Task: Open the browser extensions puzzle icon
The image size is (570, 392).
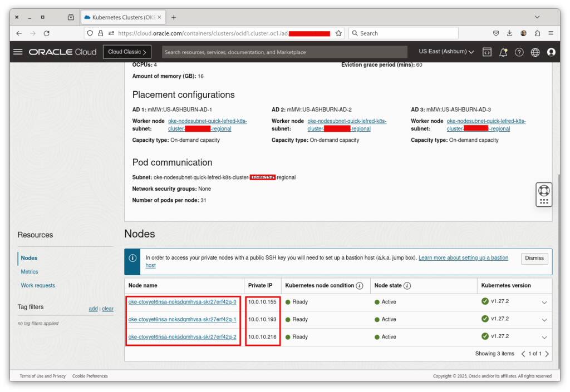Action: [x=537, y=33]
